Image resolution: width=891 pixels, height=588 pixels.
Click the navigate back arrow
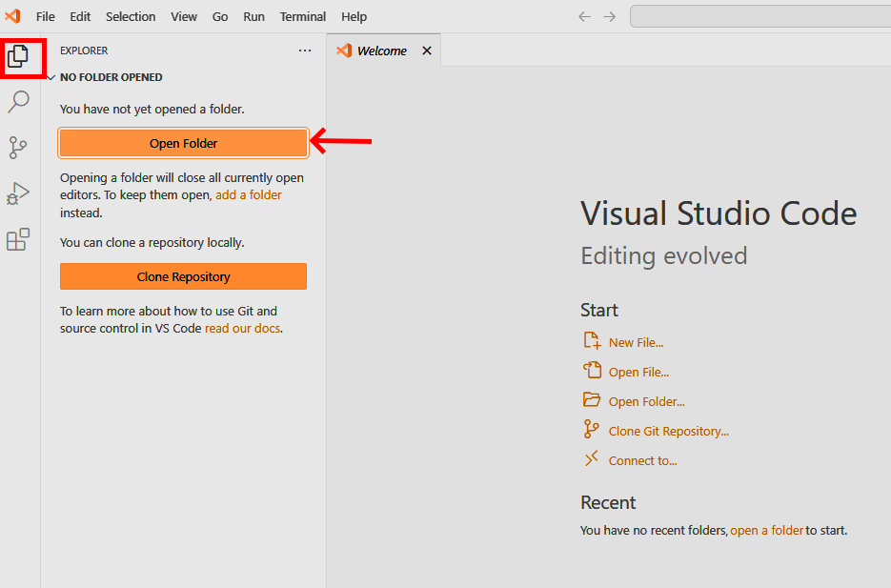pyautogui.click(x=585, y=16)
